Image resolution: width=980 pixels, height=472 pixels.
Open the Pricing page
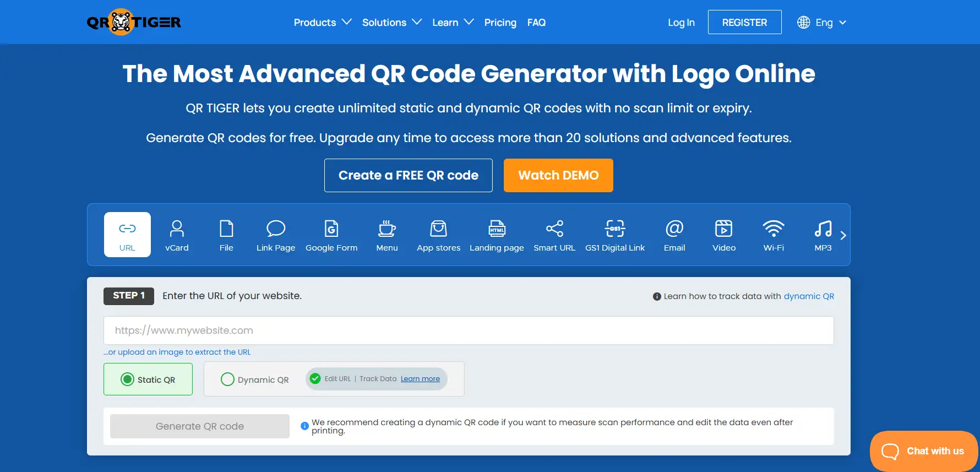[x=500, y=23]
